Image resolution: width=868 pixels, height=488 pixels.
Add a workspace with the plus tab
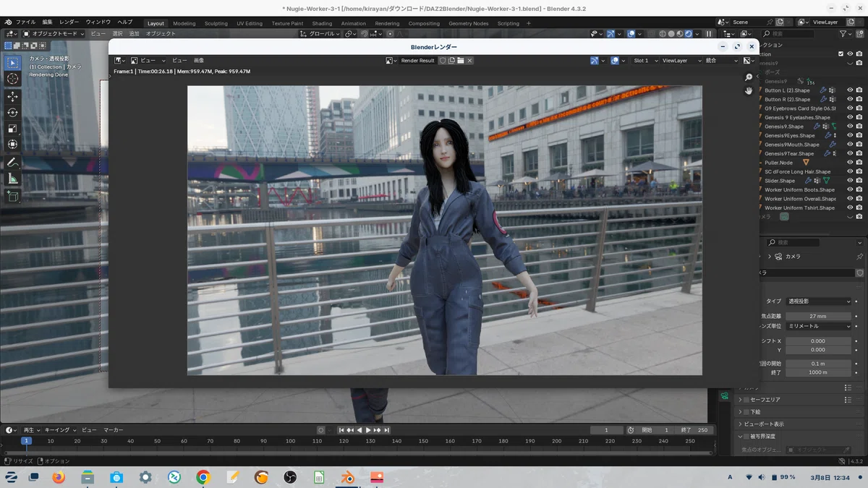[x=528, y=23]
